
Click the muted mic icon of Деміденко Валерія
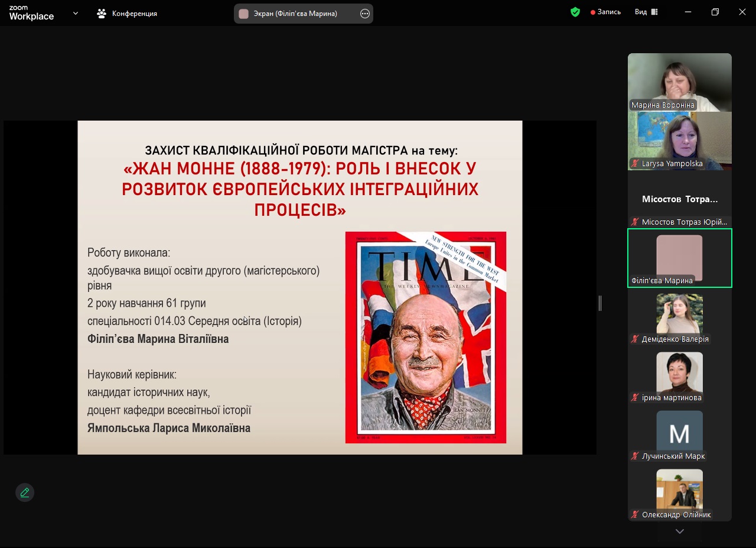pos(635,339)
